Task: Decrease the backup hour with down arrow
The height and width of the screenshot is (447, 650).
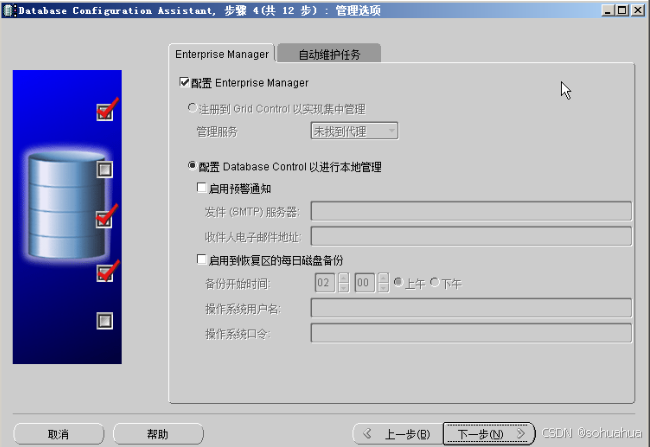Action: (344, 288)
